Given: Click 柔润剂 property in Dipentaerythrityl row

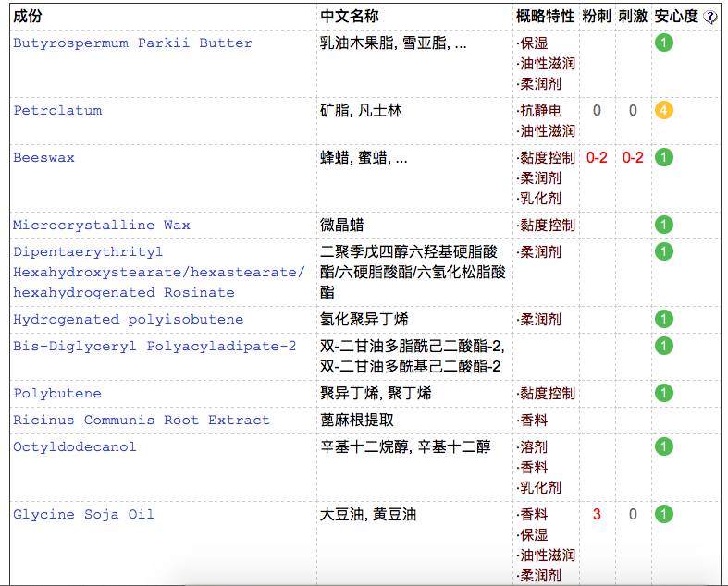Looking at the screenshot, I should point(539,252).
